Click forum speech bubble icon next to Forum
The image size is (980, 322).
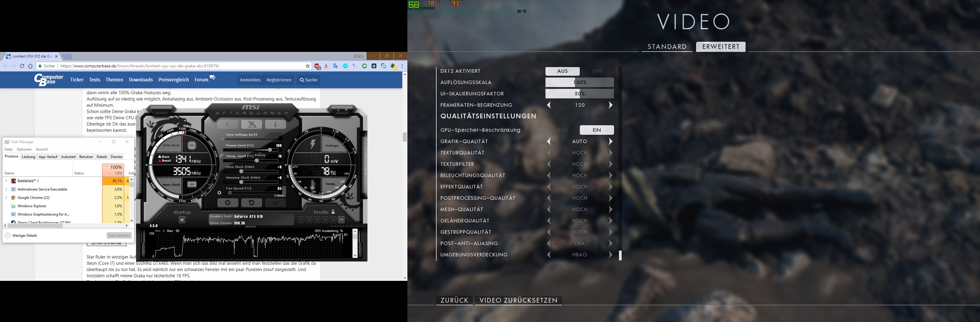point(212,78)
